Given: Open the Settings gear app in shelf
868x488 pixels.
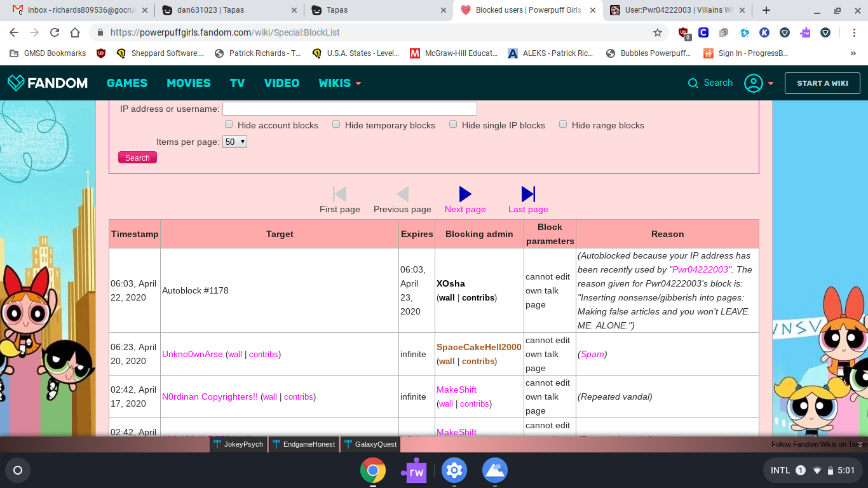Looking at the screenshot, I should (454, 470).
